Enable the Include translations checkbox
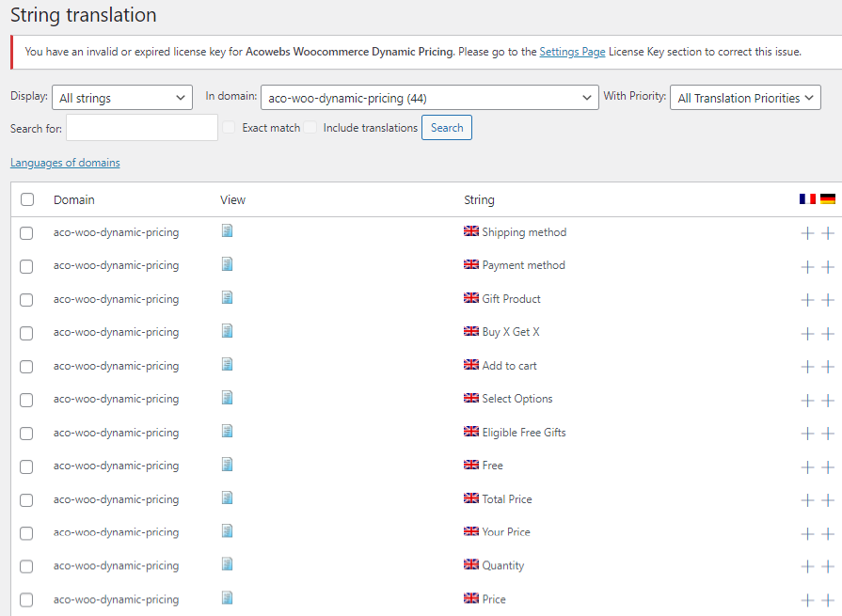Viewport: 842px width, 616px height. (310, 127)
